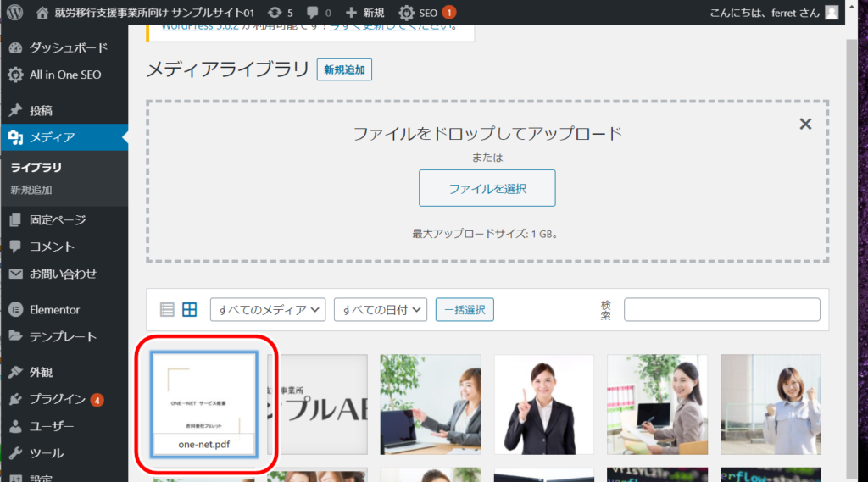The width and height of the screenshot is (868, 482).
Task: Expand the すべてのメディア dropdown
Action: click(268, 310)
